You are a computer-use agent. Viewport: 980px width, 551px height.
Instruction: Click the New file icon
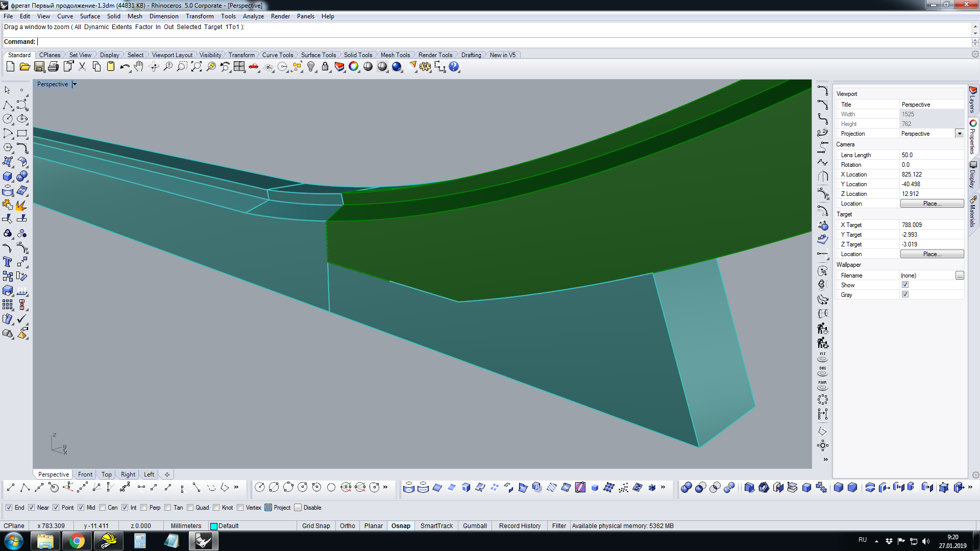(x=10, y=67)
